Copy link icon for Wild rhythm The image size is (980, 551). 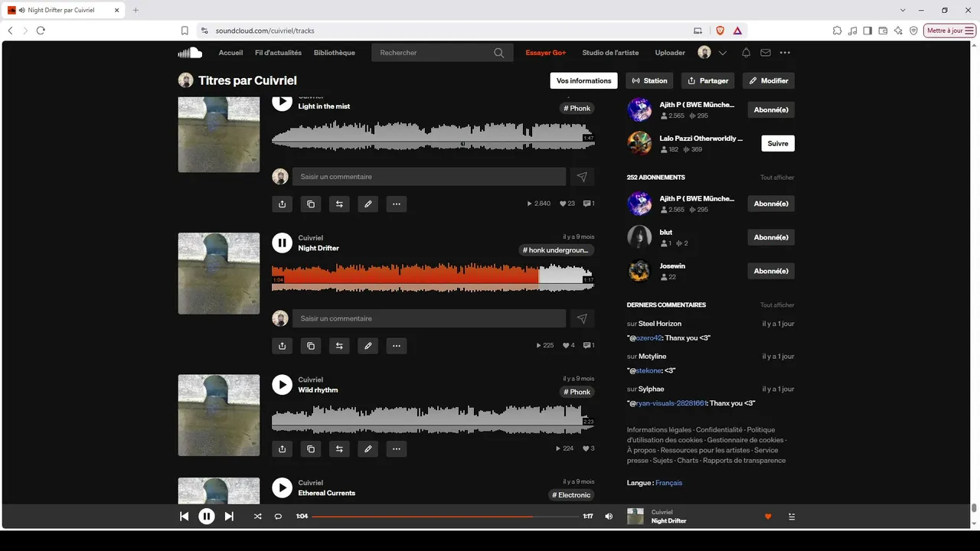click(311, 448)
